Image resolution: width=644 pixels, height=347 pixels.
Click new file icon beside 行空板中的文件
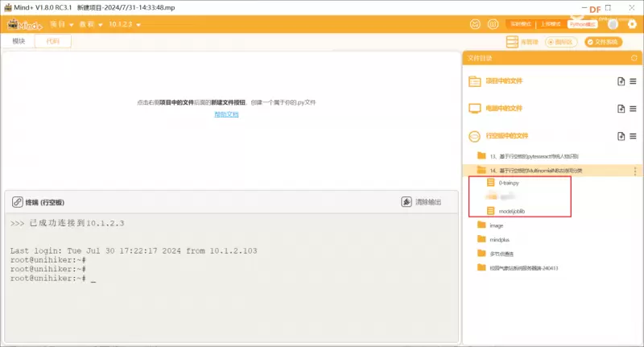620,136
